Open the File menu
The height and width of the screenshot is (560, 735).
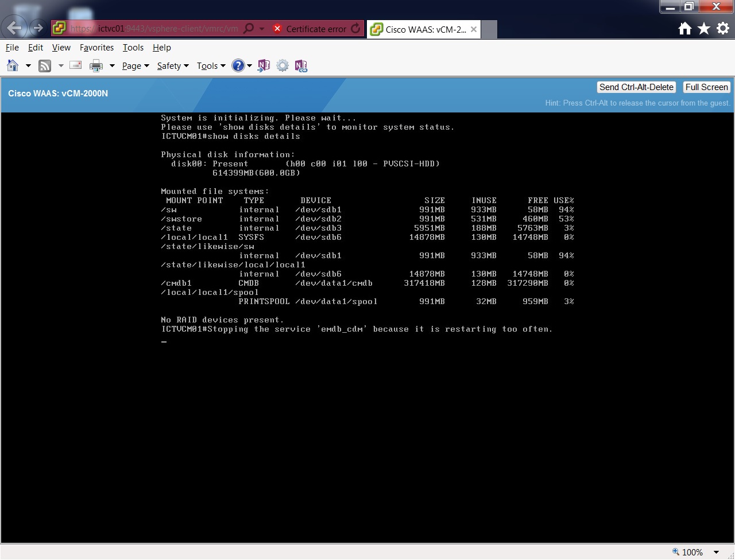pyautogui.click(x=12, y=48)
